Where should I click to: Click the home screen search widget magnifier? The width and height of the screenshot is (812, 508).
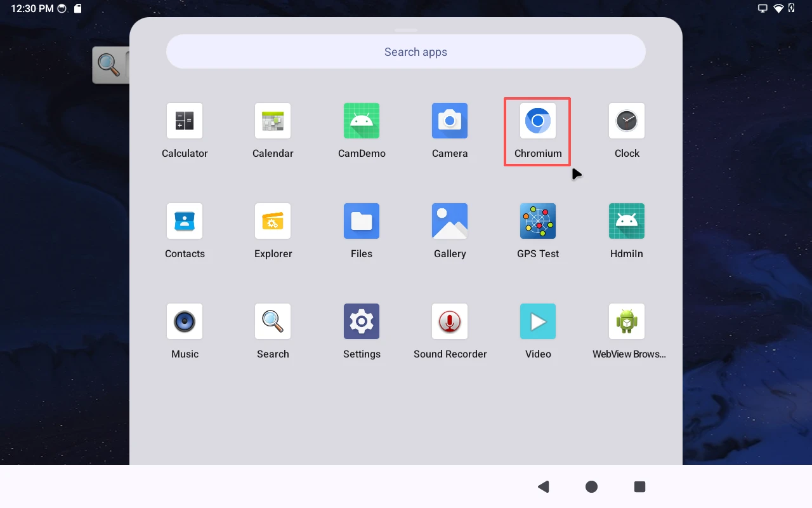point(109,65)
